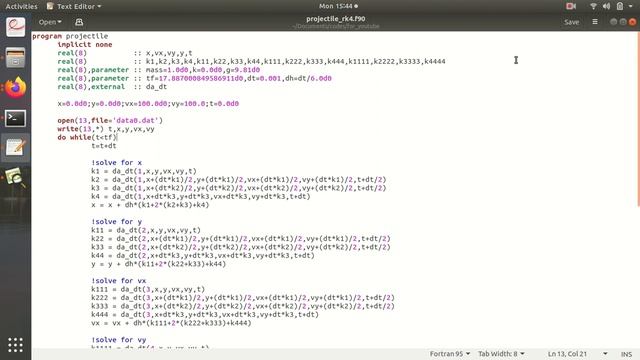Click the line 'y = y + dh*(k11+2*(k22+k33)+k44)'
The image size is (640, 360).
(x=158, y=264)
